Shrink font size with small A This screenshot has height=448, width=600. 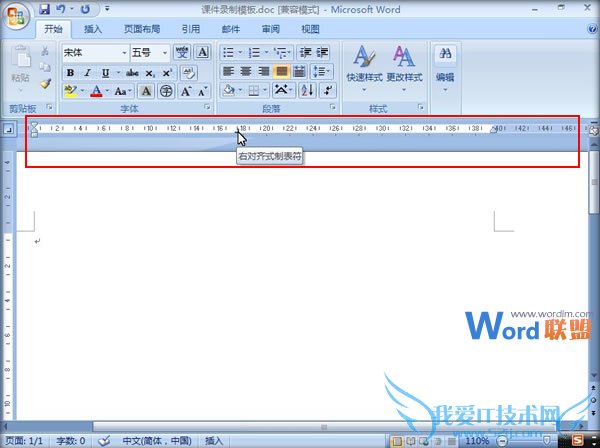pyautogui.click(x=203, y=91)
